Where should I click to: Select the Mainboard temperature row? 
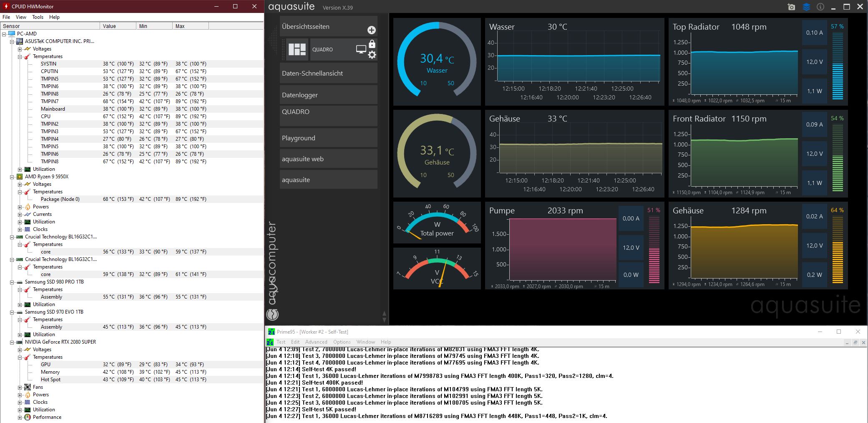tap(131, 109)
